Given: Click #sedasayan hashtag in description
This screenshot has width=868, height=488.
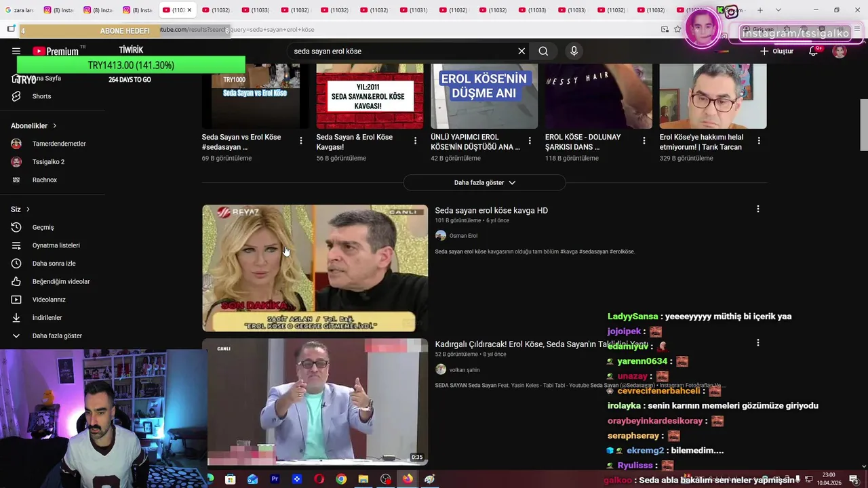Looking at the screenshot, I should point(593,251).
